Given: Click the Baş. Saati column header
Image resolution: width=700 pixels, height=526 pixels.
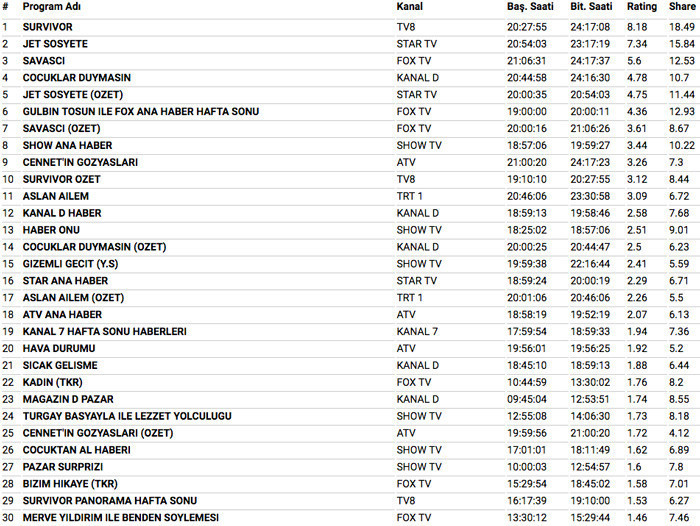Looking at the screenshot, I should (x=530, y=7).
